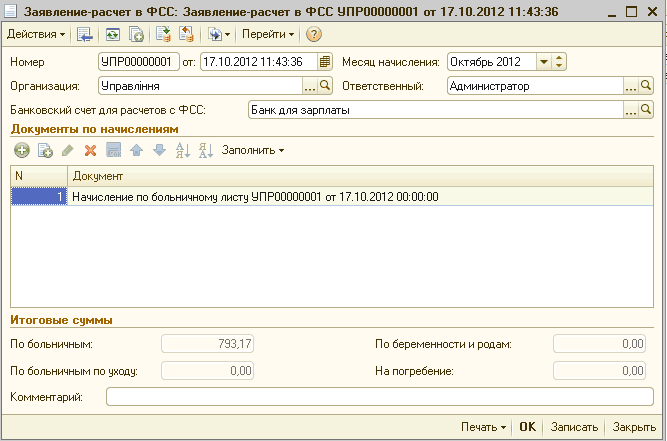The image size is (667, 441).
Task: Move row down with the down arrow icon
Action: click(x=160, y=150)
